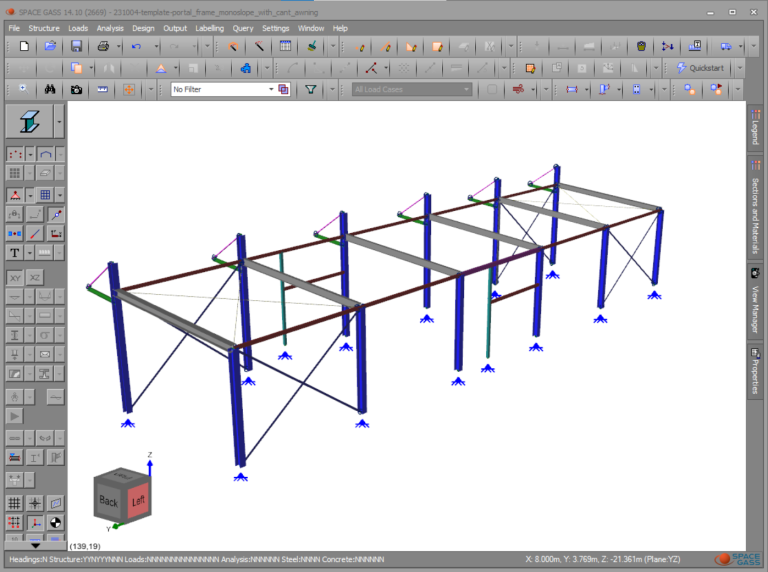
Task: Open the Analysis menu
Action: point(110,28)
